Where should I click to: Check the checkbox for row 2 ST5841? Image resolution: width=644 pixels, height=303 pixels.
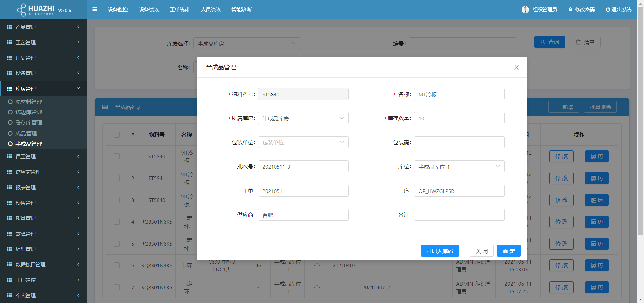coord(117,178)
